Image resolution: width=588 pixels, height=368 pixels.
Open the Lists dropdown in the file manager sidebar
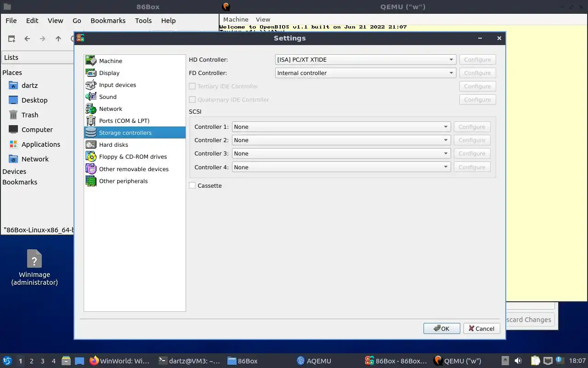pos(38,57)
